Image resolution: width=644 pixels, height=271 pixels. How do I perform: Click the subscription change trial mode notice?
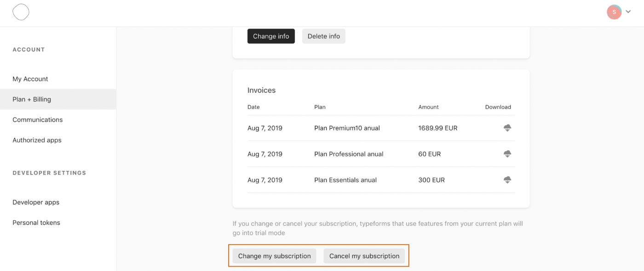(378, 228)
